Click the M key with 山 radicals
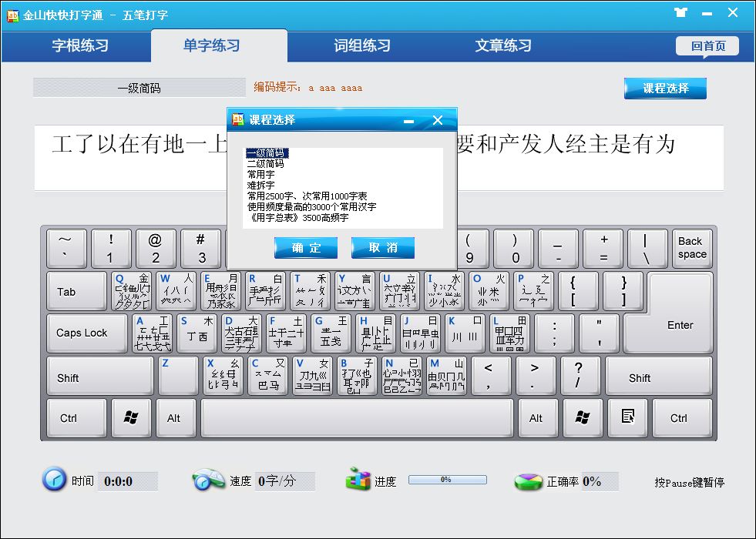The height and width of the screenshot is (539, 756). click(446, 375)
